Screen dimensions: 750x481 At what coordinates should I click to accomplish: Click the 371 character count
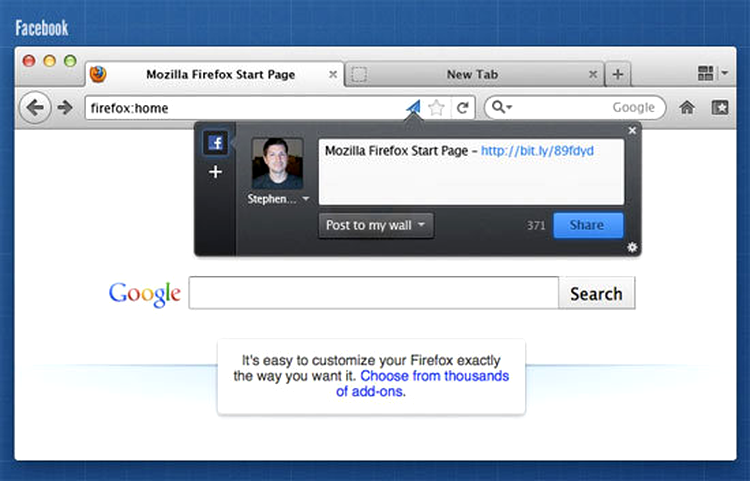tap(536, 225)
